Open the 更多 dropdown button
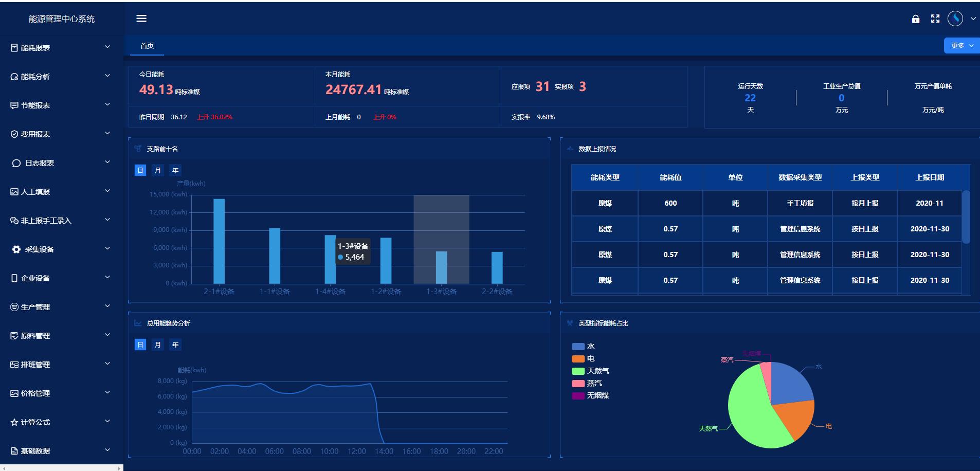This screenshot has width=980, height=471. coord(961,45)
